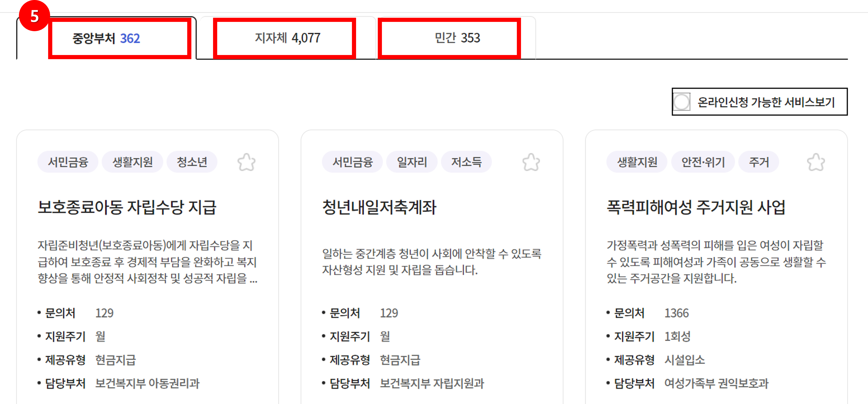Click 일자리 tag on second card

pyautogui.click(x=412, y=162)
